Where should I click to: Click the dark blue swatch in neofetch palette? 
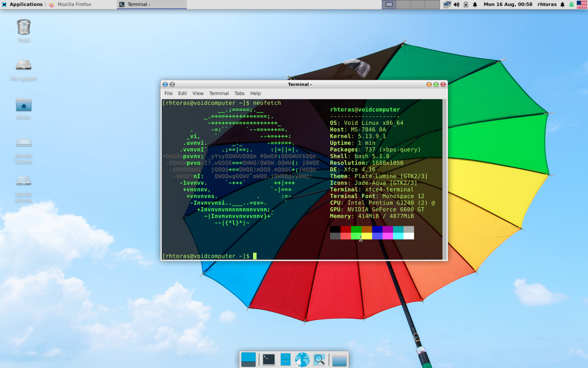(x=377, y=230)
